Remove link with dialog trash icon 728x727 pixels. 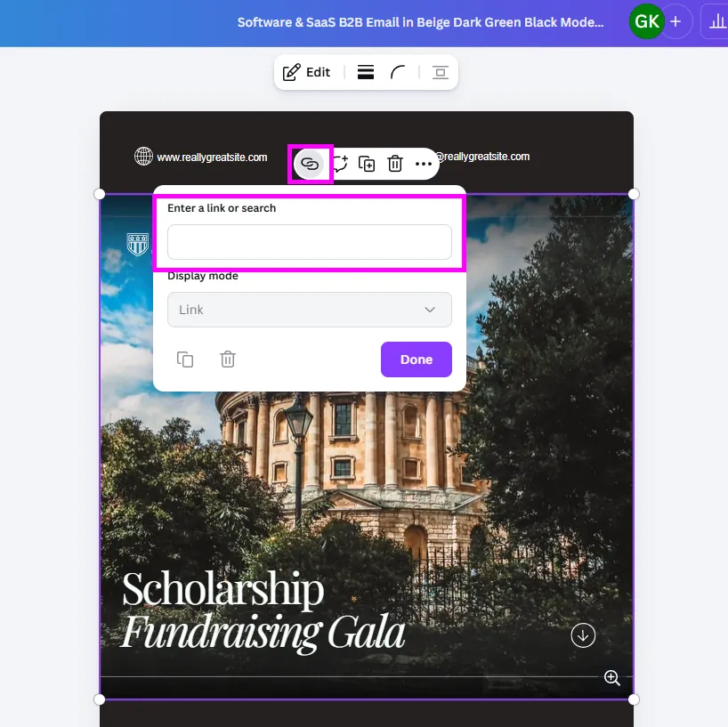(x=228, y=359)
